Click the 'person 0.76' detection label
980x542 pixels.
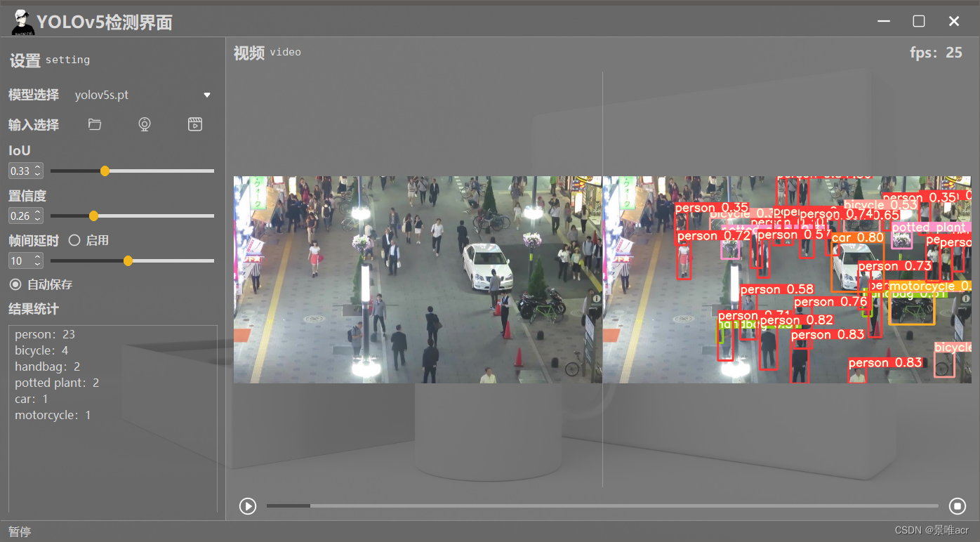click(x=830, y=302)
